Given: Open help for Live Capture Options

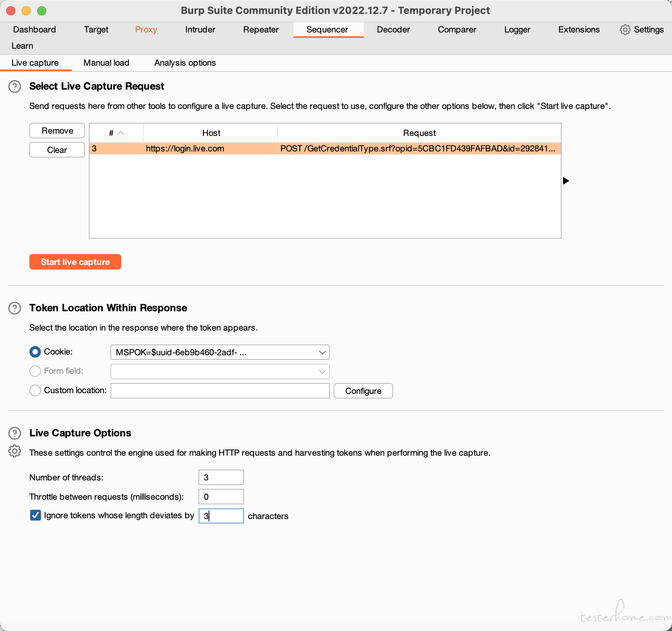Looking at the screenshot, I should point(15,433).
